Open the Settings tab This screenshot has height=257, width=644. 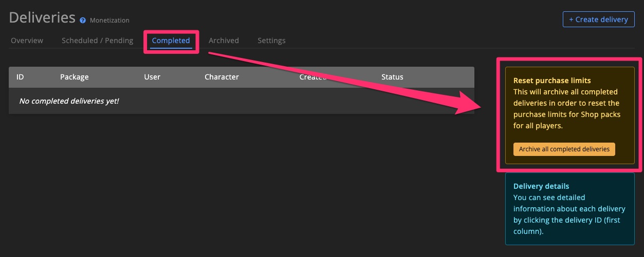[271, 41]
